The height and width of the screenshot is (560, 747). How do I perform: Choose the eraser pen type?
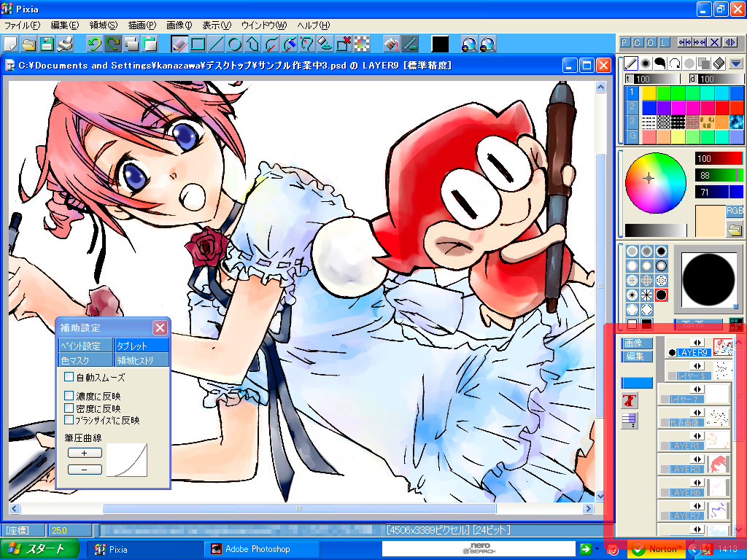pyautogui.click(x=719, y=63)
